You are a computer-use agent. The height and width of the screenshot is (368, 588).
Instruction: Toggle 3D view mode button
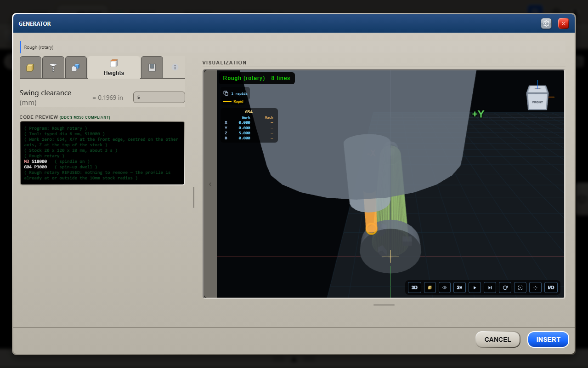tap(414, 287)
